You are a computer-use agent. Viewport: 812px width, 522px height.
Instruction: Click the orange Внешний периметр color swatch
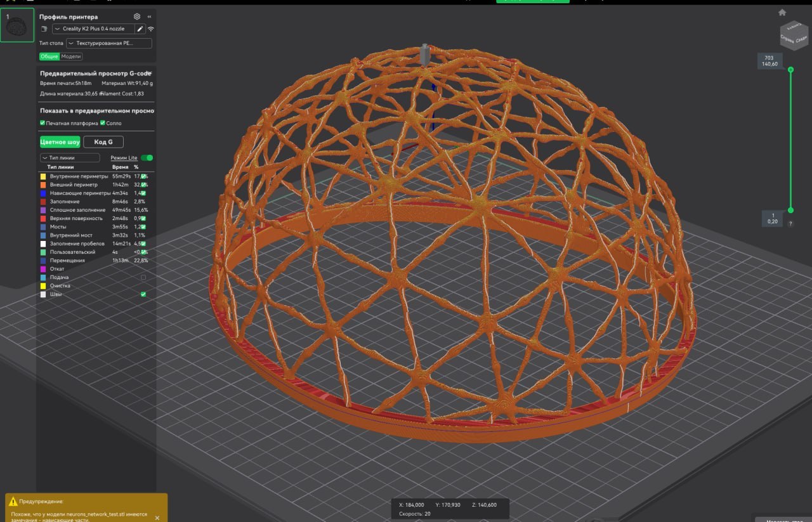tap(43, 185)
